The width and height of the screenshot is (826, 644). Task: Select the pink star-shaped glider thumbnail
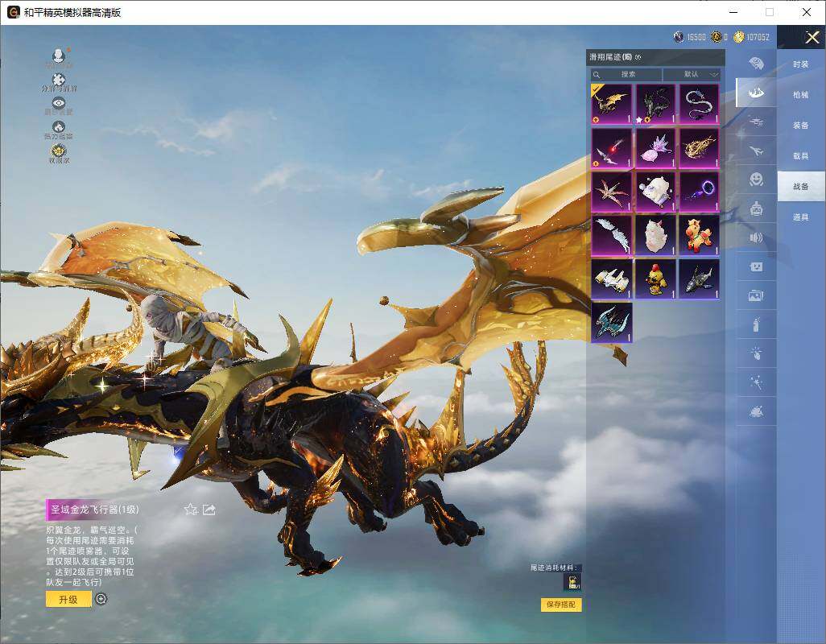coord(612,192)
